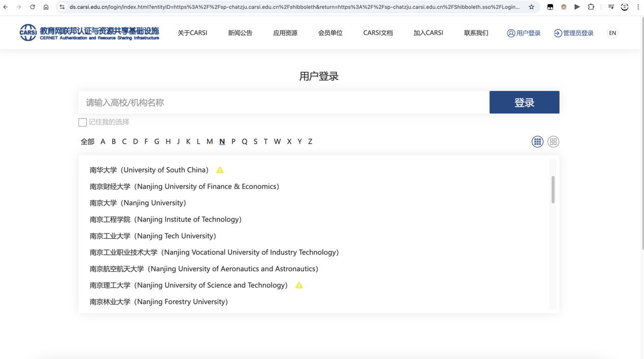Select 南京财经大学 from the list
The width and height of the screenshot is (644, 359).
point(184,186)
